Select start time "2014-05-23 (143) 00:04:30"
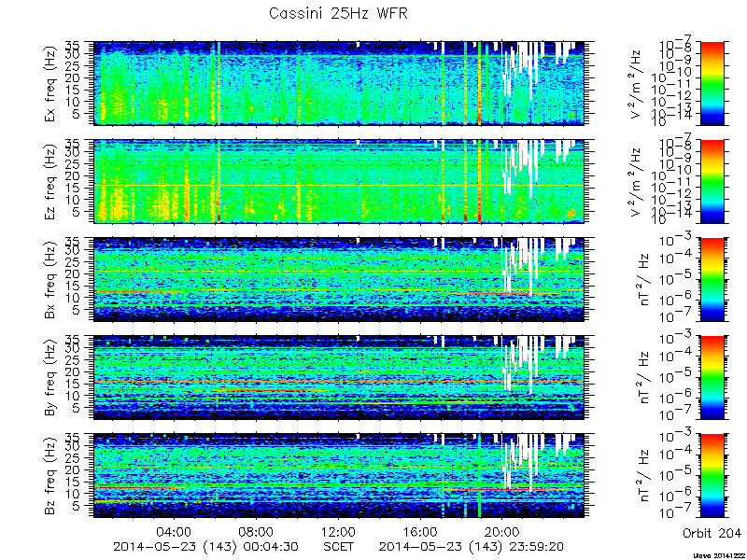Screen dimensions: 747x560 click(205, 546)
